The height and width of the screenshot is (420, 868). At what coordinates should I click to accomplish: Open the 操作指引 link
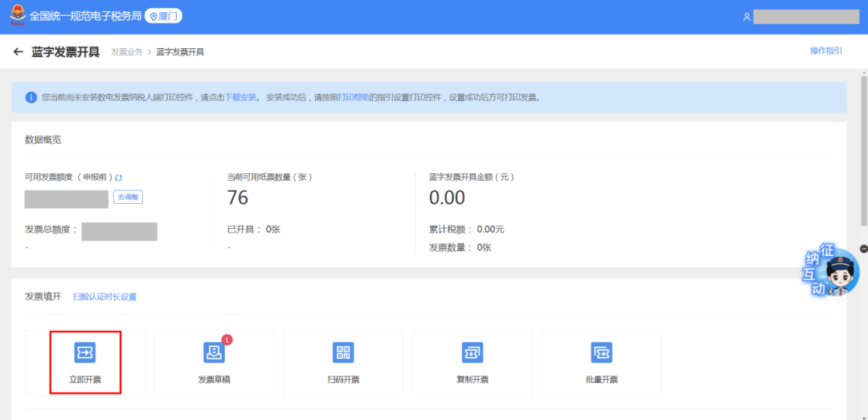825,51
